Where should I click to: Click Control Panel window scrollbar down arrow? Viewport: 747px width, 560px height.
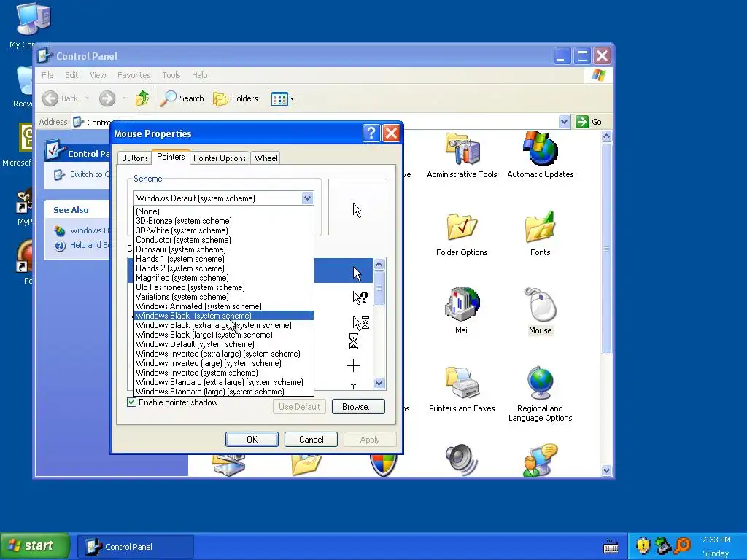(x=606, y=470)
